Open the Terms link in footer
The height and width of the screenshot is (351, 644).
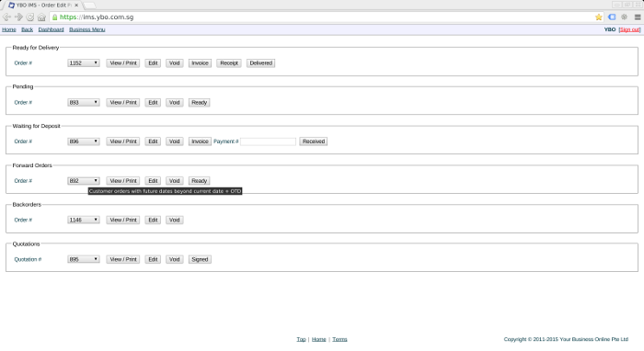[x=339, y=339]
